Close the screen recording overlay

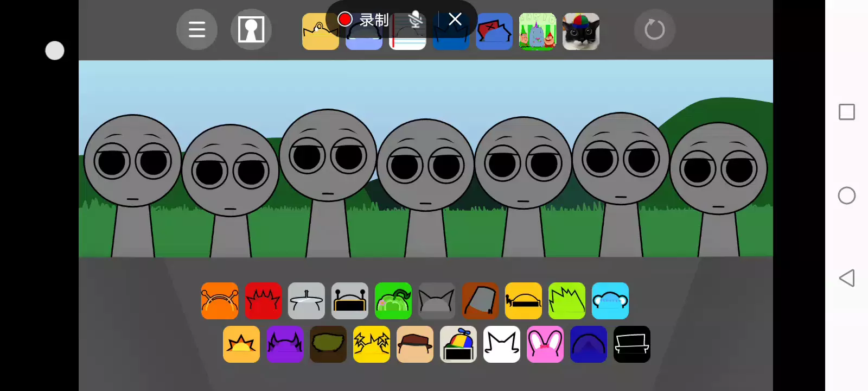point(455,20)
